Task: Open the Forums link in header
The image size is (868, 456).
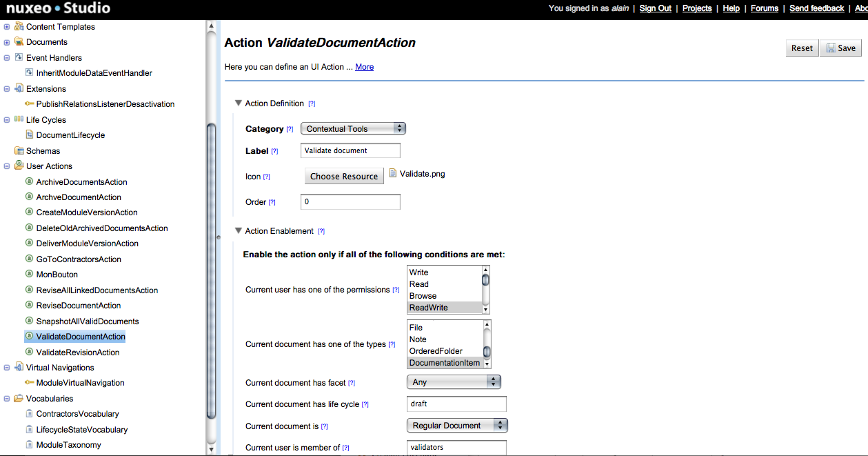Action: point(765,8)
